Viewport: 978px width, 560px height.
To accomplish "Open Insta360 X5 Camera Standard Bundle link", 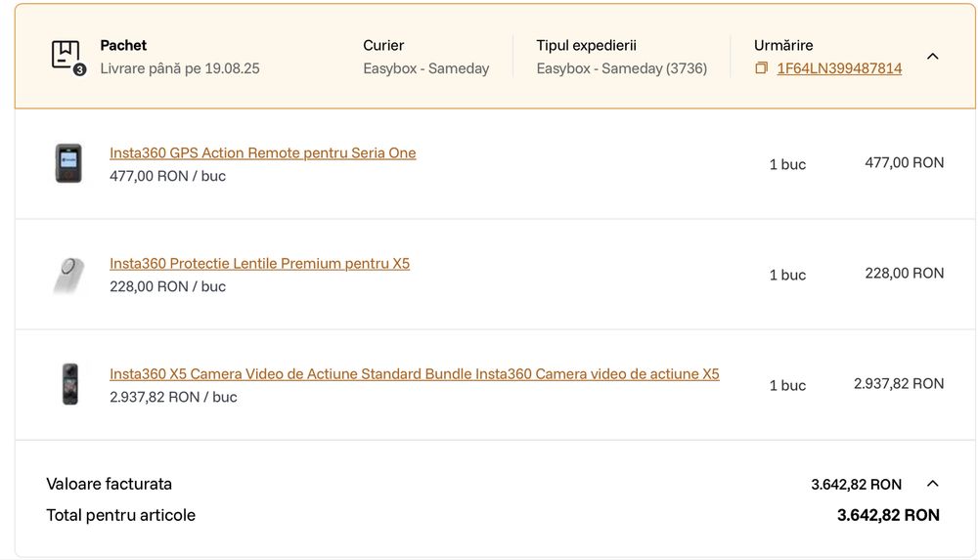I will (414, 373).
